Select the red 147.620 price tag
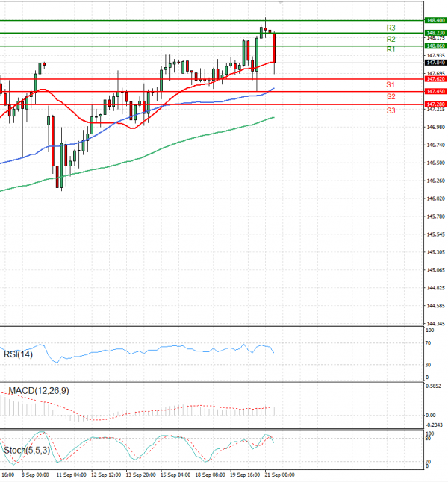The image size is (448, 482). click(x=435, y=79)
